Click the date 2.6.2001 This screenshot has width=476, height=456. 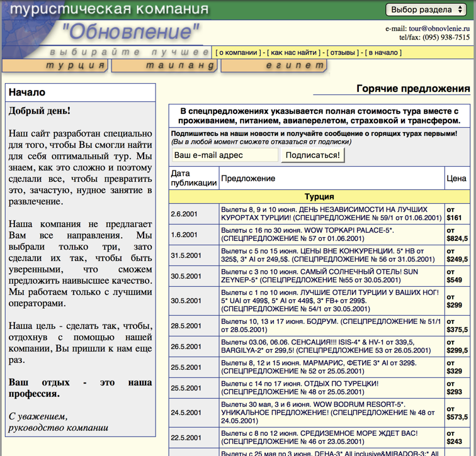click(x=184, y=214)
